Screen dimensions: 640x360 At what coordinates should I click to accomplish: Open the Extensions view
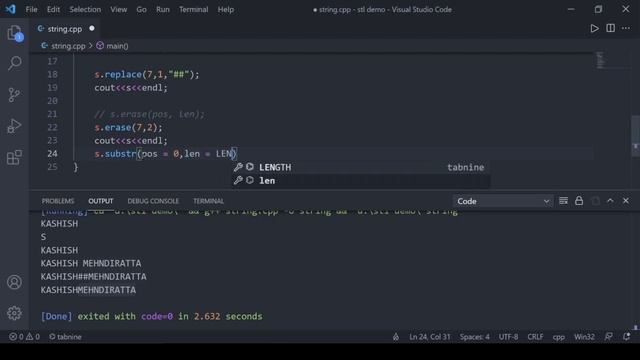click(x=14, y=157)
